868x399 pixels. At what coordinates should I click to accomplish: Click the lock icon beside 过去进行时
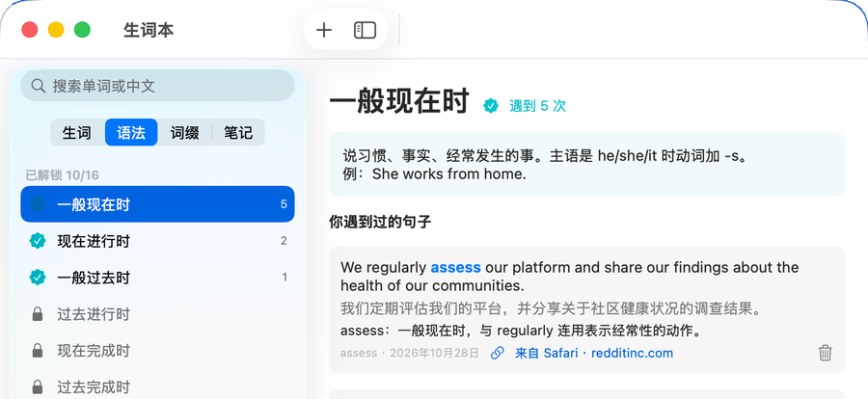pos(37,314)
